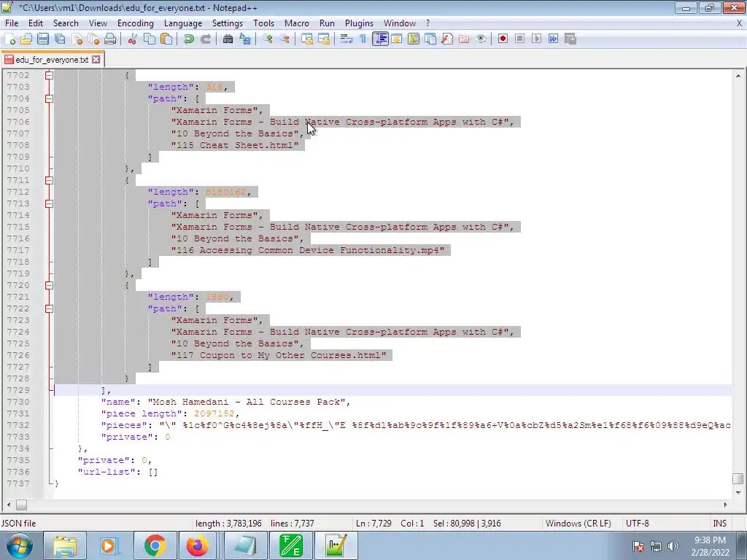Toggle Word wrap toolbar button

pyautogui.click(x=347, y=39)
